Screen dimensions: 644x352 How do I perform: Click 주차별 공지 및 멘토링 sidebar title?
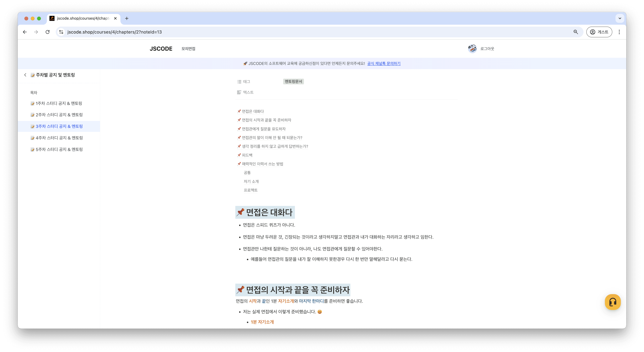click(x=53, y=75)
